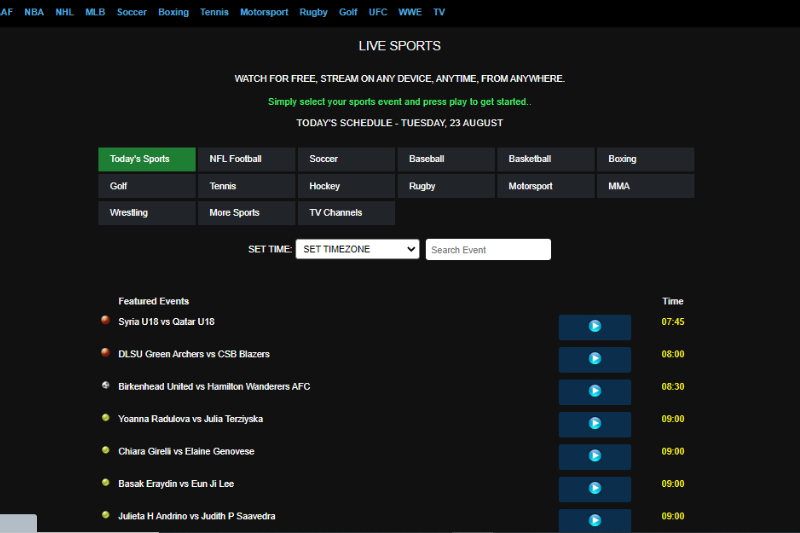Image resolution: width=800 pixels, height=533 pixels.
Task: Select the MMA category button
Action: [645, 186]
